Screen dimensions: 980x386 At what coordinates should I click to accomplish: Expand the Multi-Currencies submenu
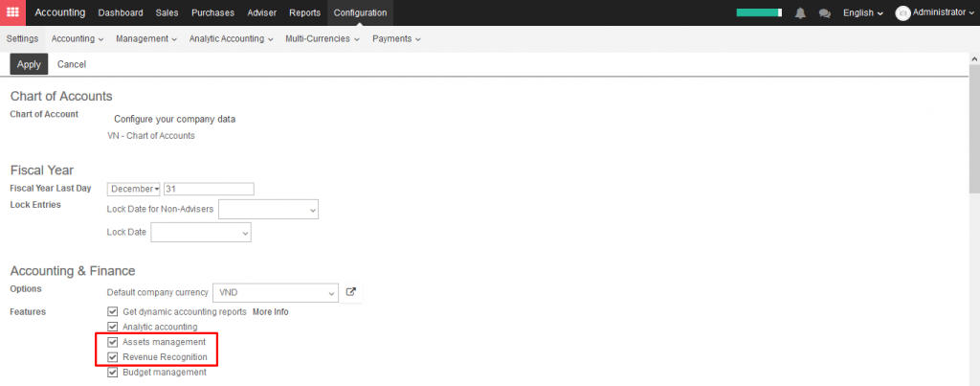pyautogui.click(x=323, y=38)
